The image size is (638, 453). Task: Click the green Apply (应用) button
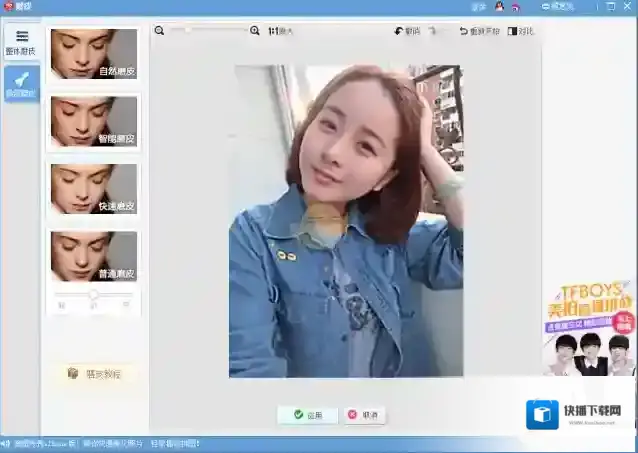(307, 414)
